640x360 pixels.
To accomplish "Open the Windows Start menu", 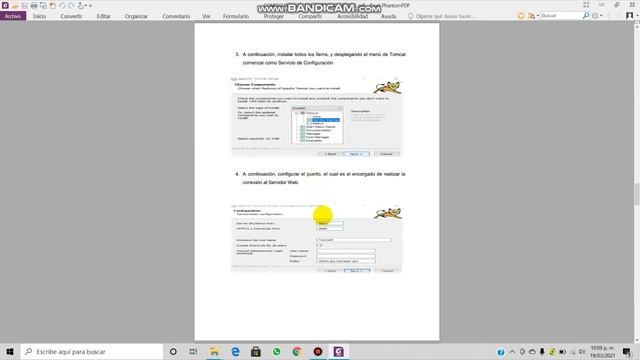I will coord(10,351).
